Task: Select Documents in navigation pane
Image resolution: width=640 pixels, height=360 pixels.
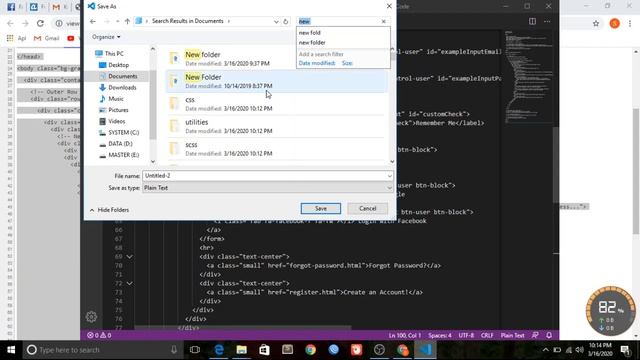Action: point(118,76)
